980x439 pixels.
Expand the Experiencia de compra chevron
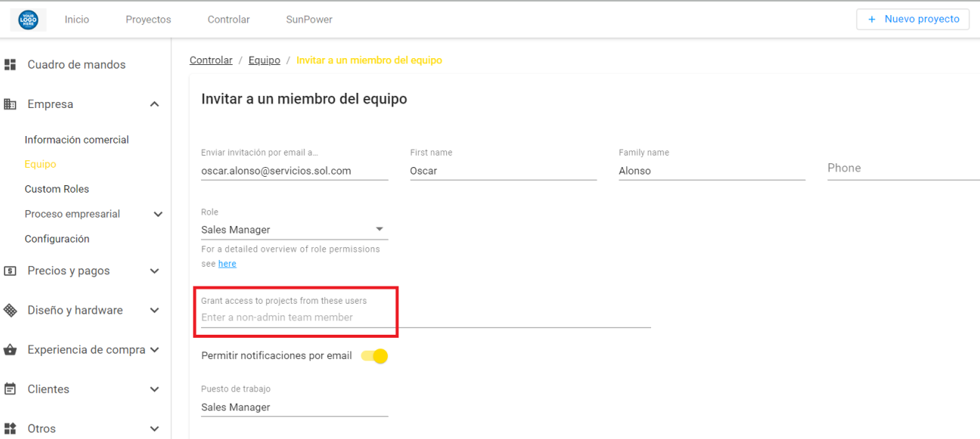click(x=154, y=350)
